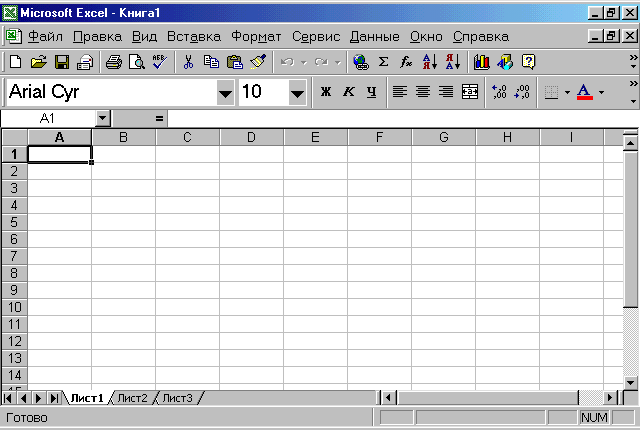Open Office Assistant help icon
The image size is (640, 430).
pos(528,62)
